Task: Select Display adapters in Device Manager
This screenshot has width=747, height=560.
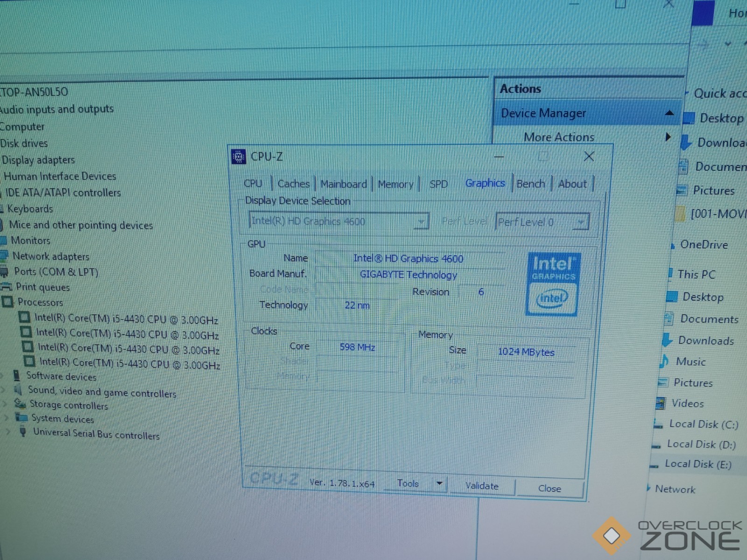Action: (38, 160)
